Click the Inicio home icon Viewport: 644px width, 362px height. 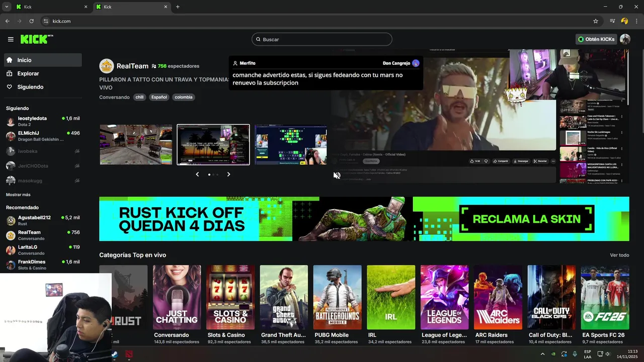(10, 60)
